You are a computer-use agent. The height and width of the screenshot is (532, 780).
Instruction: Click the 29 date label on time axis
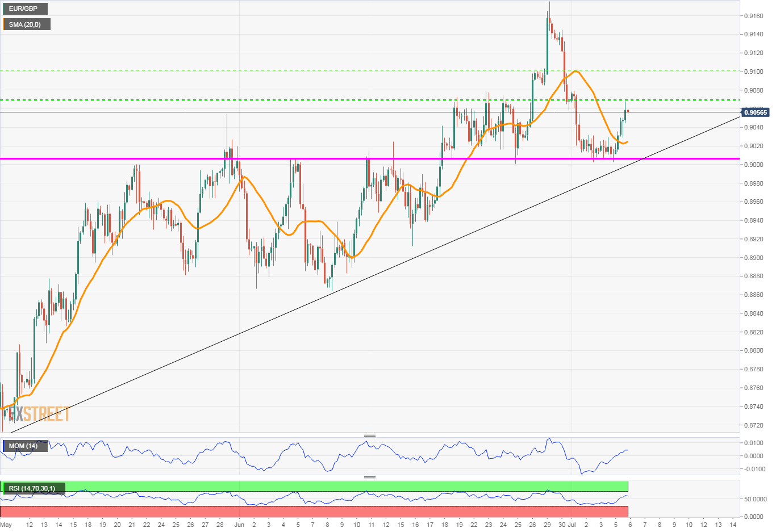[x=547, y=525]
